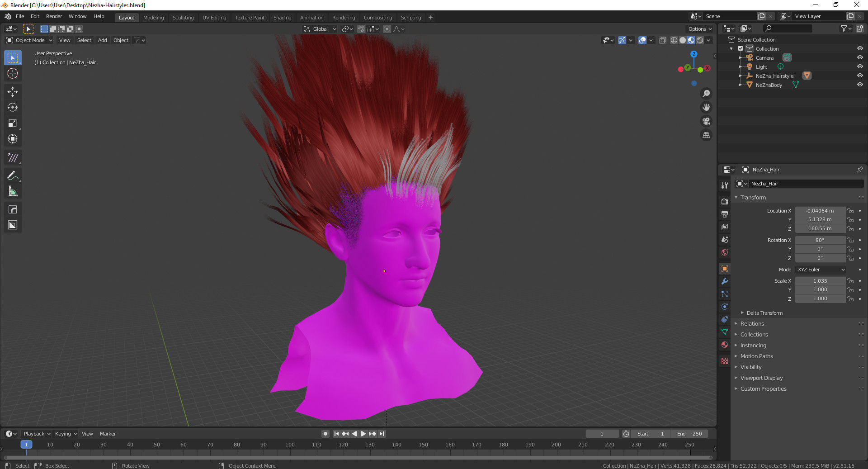The height and width of the screenshot is (469, 868).
Task: Hide NeZhaBody in the outliner
Action: [860, 85]
